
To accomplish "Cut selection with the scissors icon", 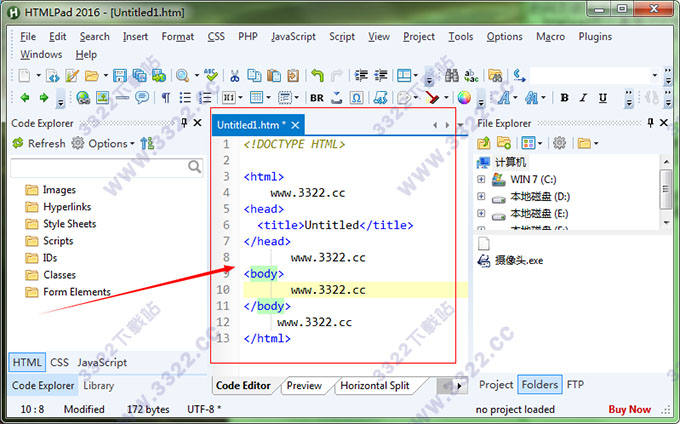I will point(235,76).
